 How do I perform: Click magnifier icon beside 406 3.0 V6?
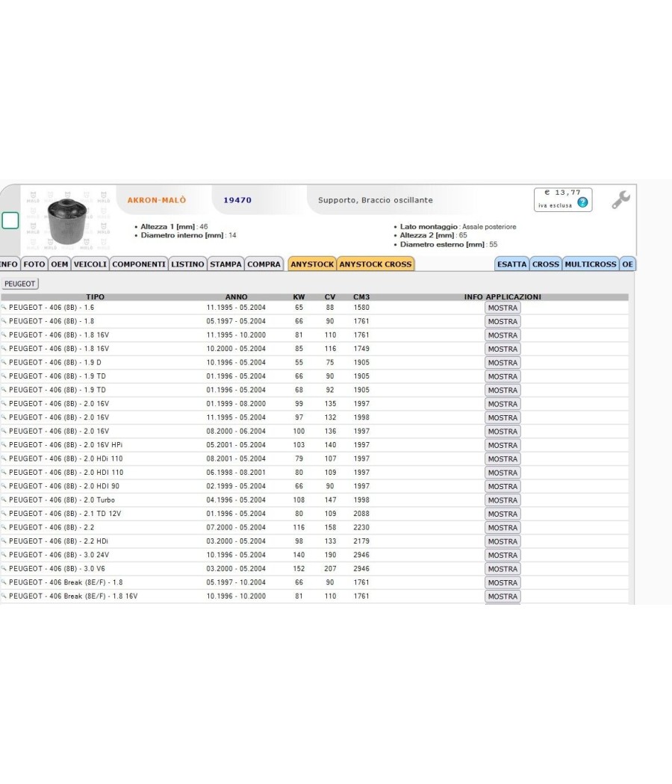4,568
